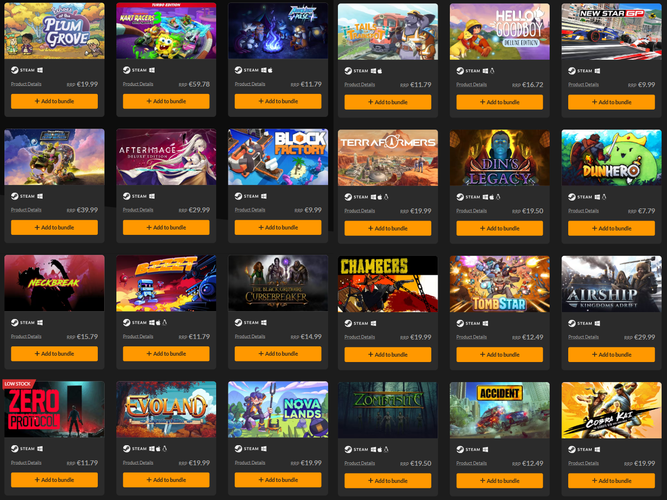Click Steam icon on Neckbreak card
The width and height of the screenshot is (667, 500).
pyautogui.click(x=14, y=323)
